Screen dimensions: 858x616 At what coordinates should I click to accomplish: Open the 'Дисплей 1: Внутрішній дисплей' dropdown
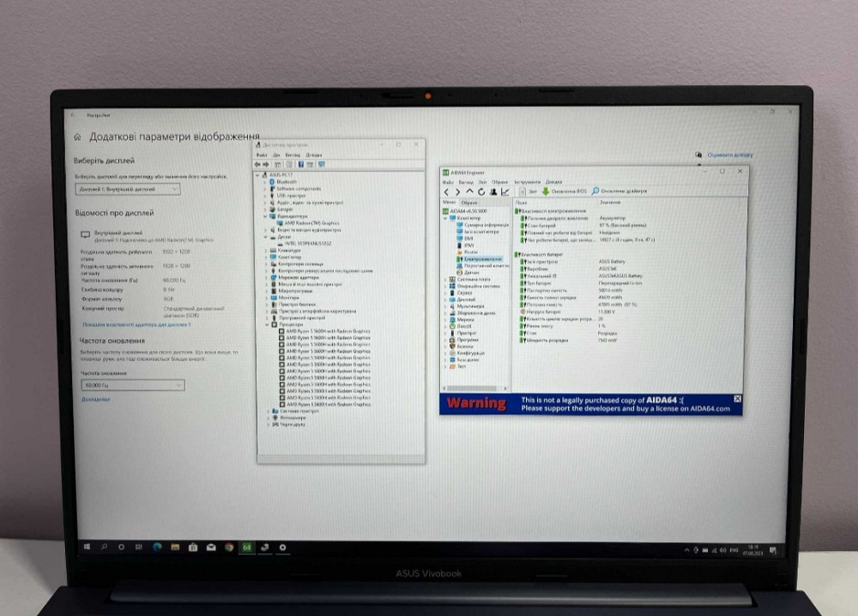click(x=127, y=190)
